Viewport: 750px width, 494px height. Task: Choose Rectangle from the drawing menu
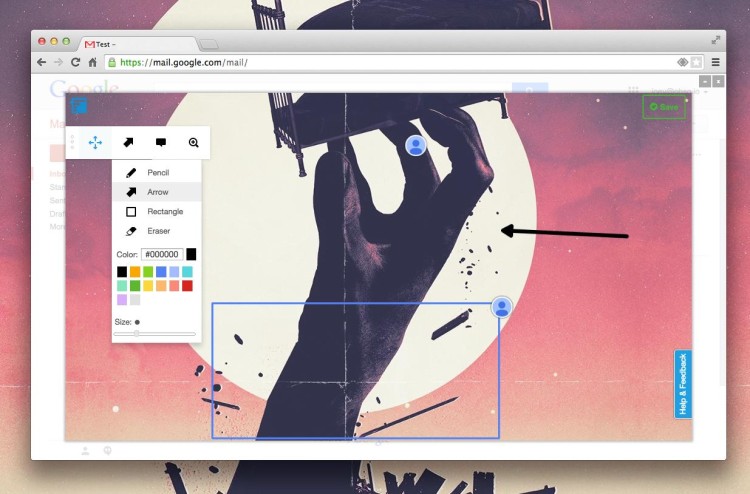coord(156,211)
